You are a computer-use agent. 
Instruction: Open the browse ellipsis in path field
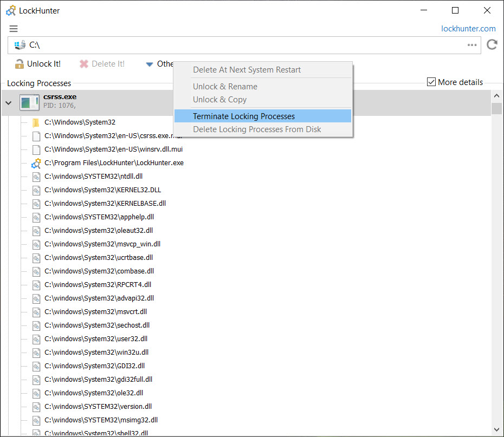[x=472, y=45]
